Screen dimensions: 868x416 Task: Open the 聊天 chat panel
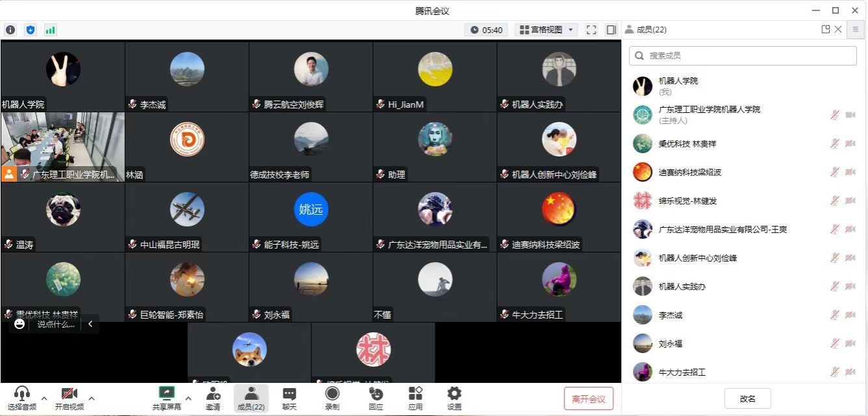pyautogui.click(x=290, y=398)
